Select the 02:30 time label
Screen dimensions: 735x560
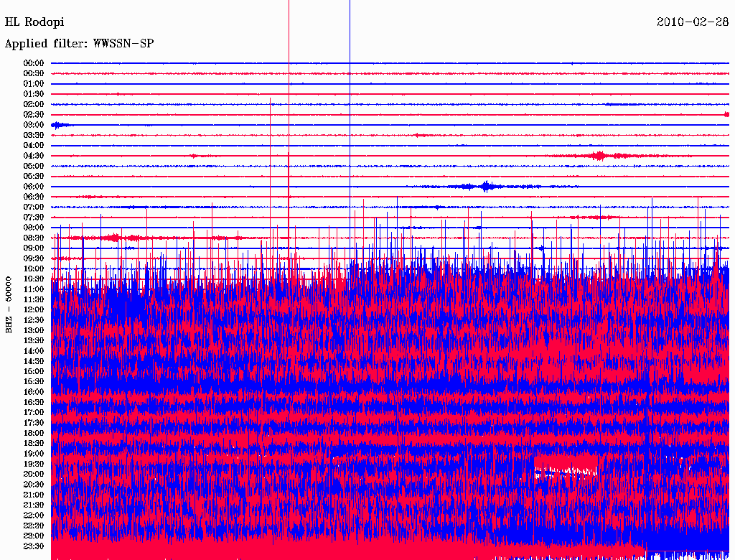(x=34, y=114)
